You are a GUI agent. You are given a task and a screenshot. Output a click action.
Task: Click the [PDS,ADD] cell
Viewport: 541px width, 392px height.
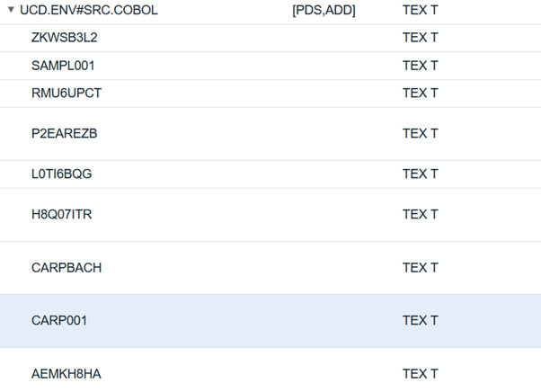point(324,12)
